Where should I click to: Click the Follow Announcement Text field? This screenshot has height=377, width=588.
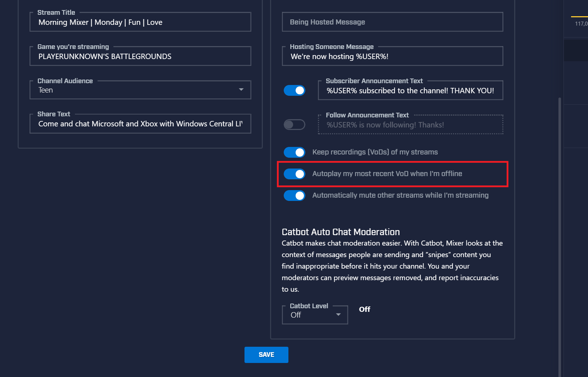coord(410,125)
